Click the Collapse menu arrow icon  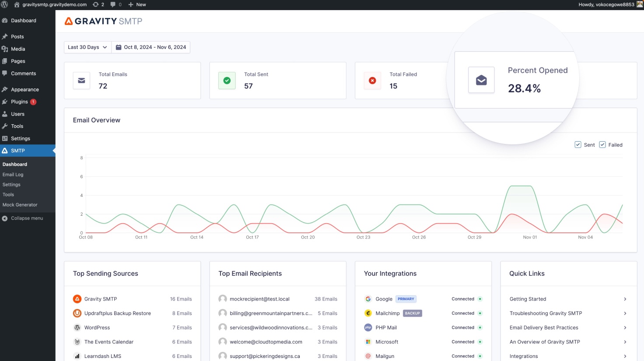[5, 218]
